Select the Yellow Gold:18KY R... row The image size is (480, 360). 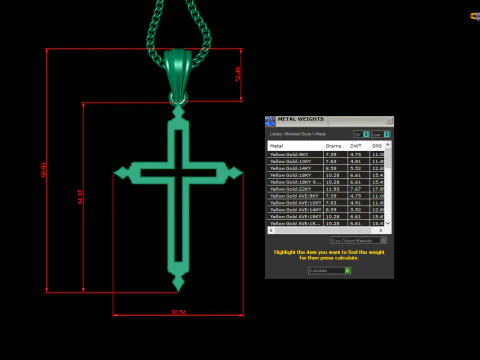pyautogui.click(x=326, y=182)
